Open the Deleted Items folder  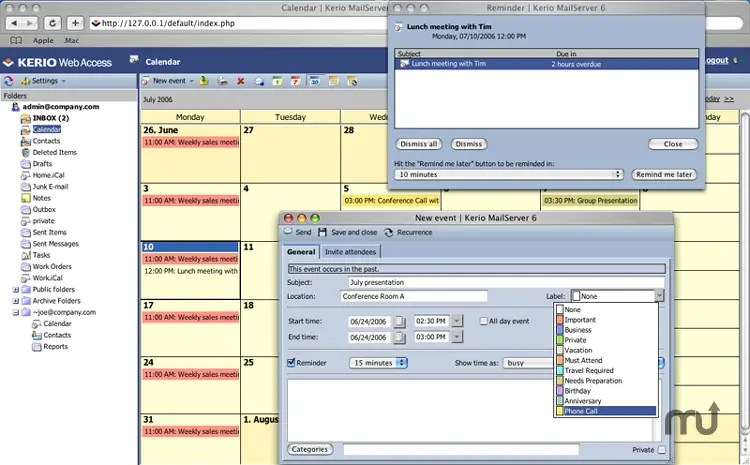(x=55, y=152)
